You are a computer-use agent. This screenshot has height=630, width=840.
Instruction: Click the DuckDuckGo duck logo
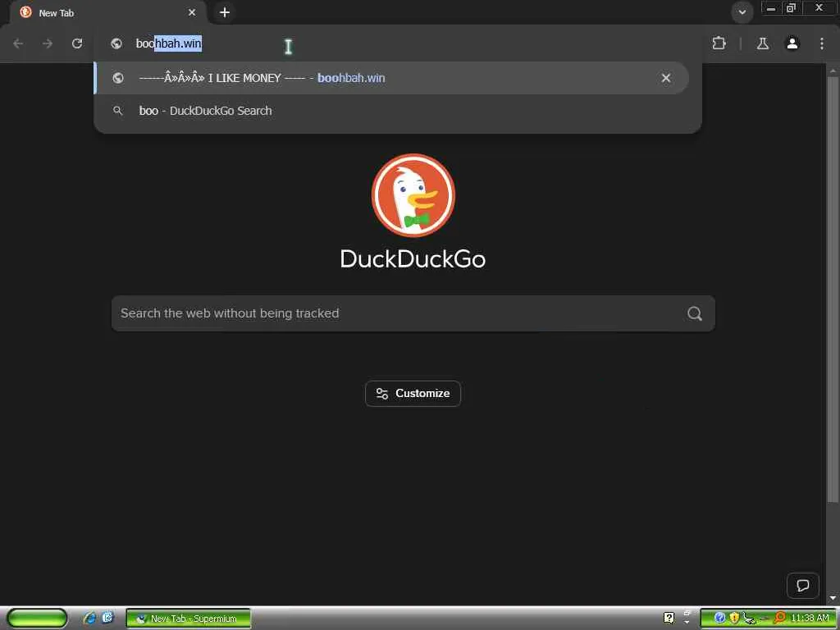click(x=413, y=195)
